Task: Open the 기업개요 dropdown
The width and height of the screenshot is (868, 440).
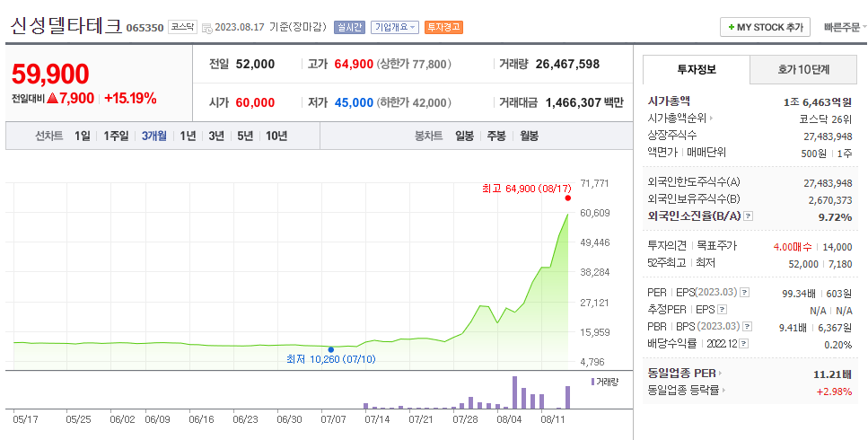Action: click(395, 27)
